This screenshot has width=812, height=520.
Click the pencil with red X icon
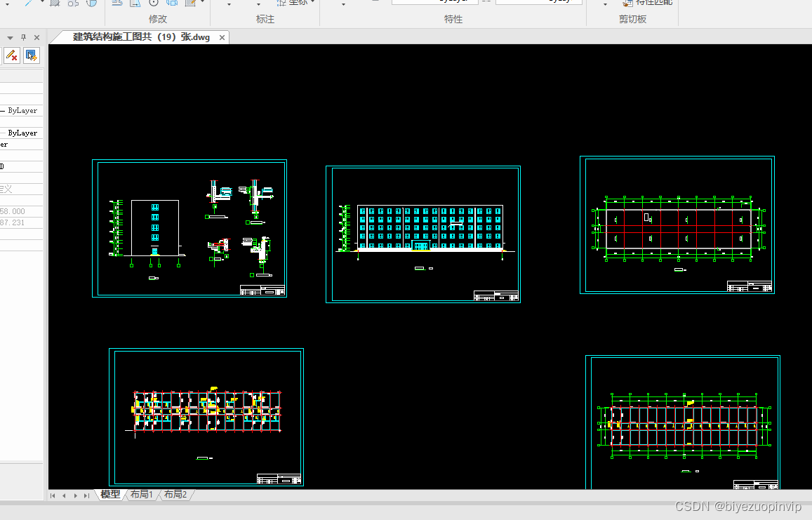coord(11,55)
